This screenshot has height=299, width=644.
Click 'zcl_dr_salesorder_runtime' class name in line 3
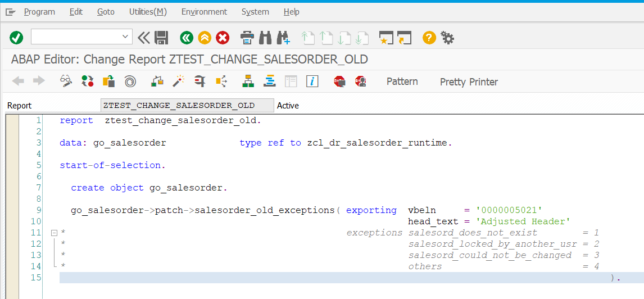coord(377,143)
